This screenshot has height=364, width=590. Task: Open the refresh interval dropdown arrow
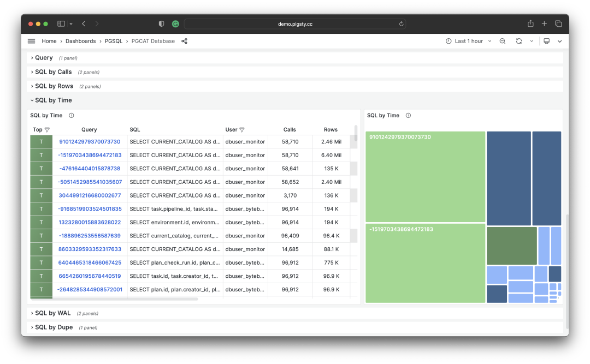[x=532, y=41]
